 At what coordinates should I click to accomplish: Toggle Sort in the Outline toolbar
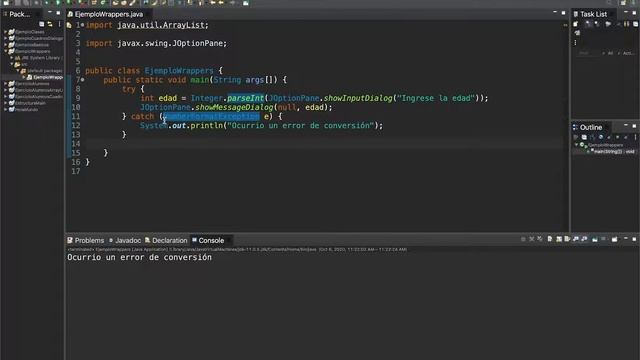(593, 138)
